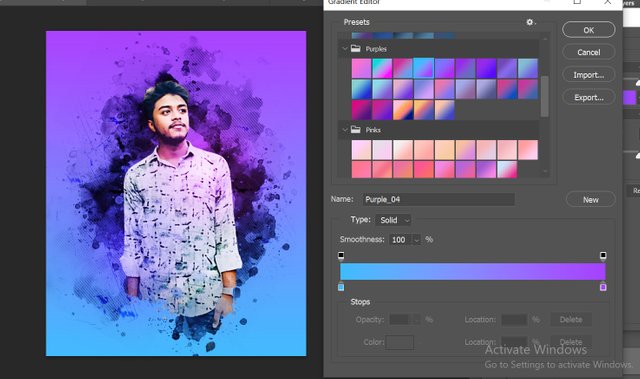Click the presets list scroll-up arrow
640x379 pixels.
click(545, 38)
